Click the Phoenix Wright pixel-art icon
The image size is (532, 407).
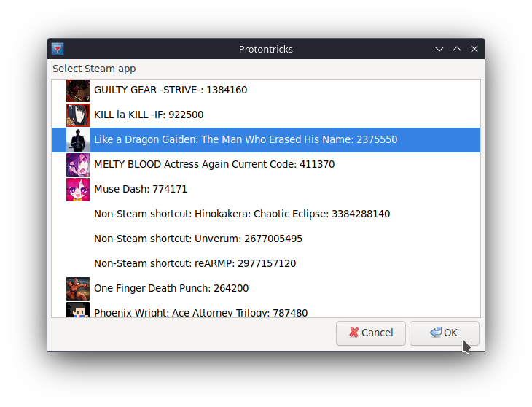click(x=78, y=309)
